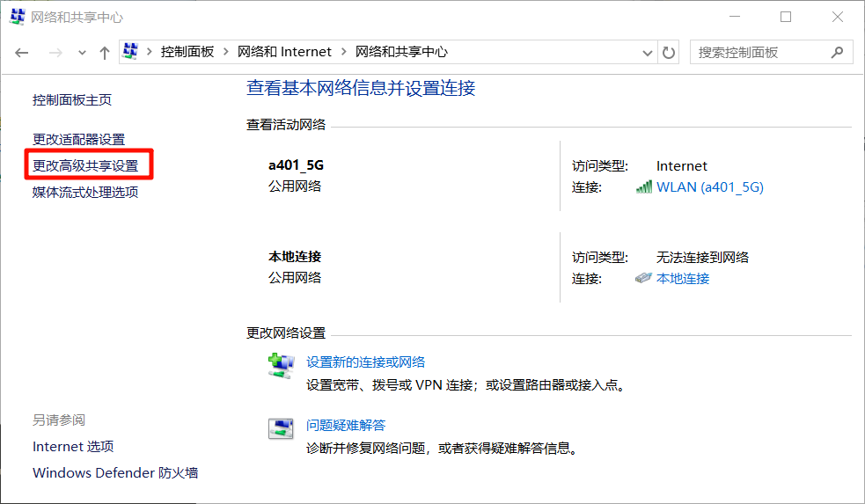Click the back navigation arrow
The image size is (865, 504).
23,53
